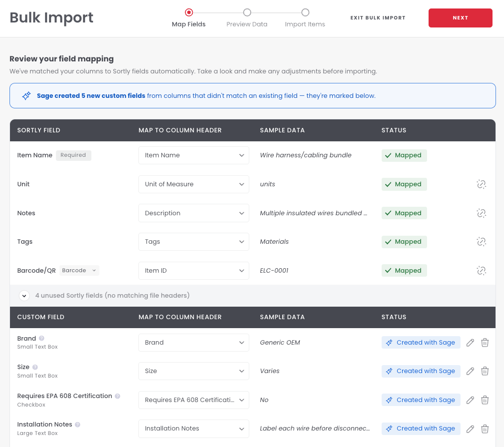Click Created with Sage badge for Installation Notes
The height and width of the screenshot is (447, 504).
(x=421, y=429)
